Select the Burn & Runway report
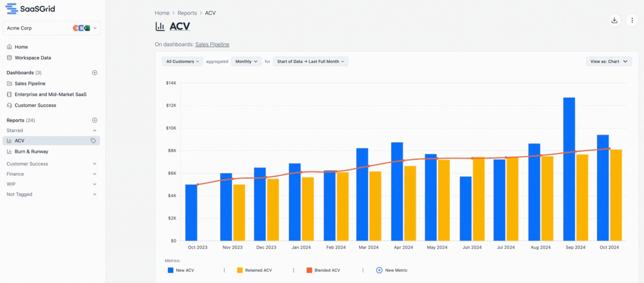The width and height of the screenshot is (644, 283). (x=31, y=152)
